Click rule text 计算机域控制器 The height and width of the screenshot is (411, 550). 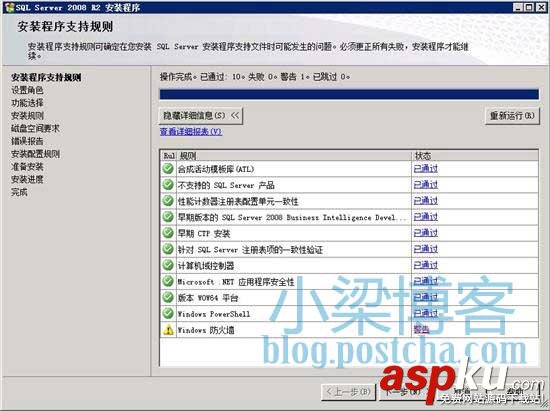pos(206,266)
